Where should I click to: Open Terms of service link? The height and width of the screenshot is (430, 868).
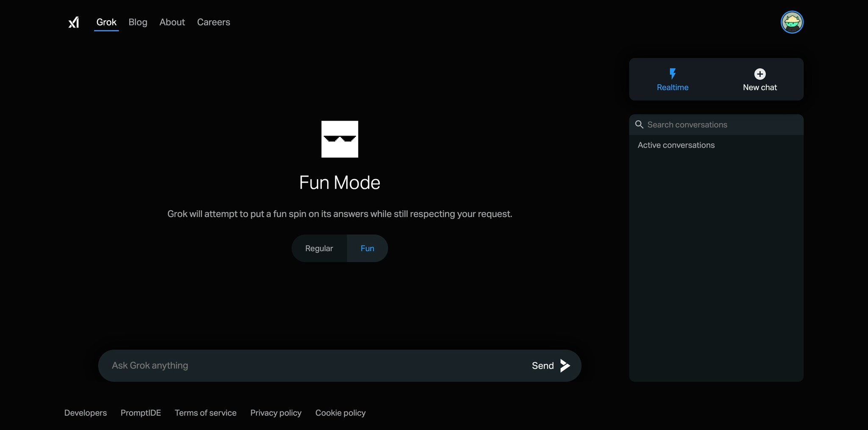coord(206,413)
